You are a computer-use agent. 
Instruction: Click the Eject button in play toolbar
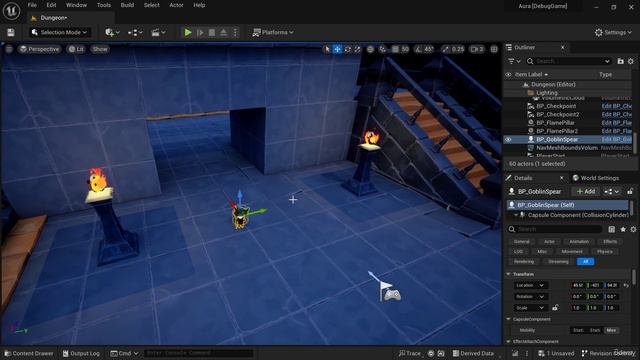[223, 32]
